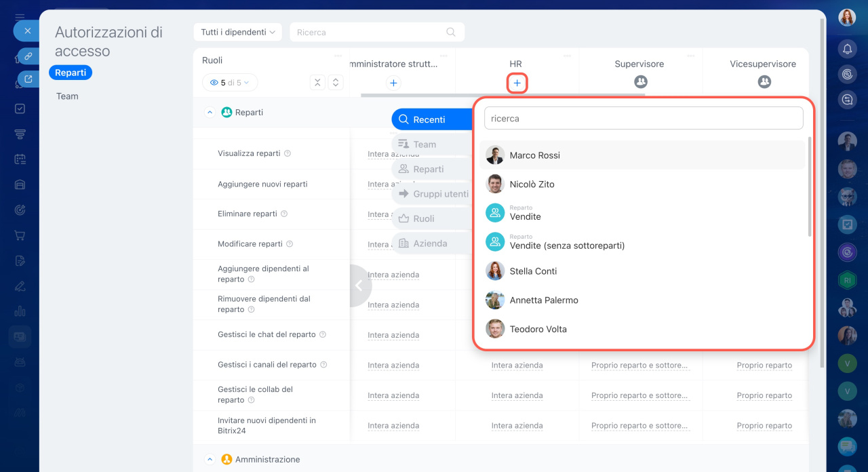Switch to Gruppi utenti tab
The image size is (868, 472).
(x=433, y=194)
